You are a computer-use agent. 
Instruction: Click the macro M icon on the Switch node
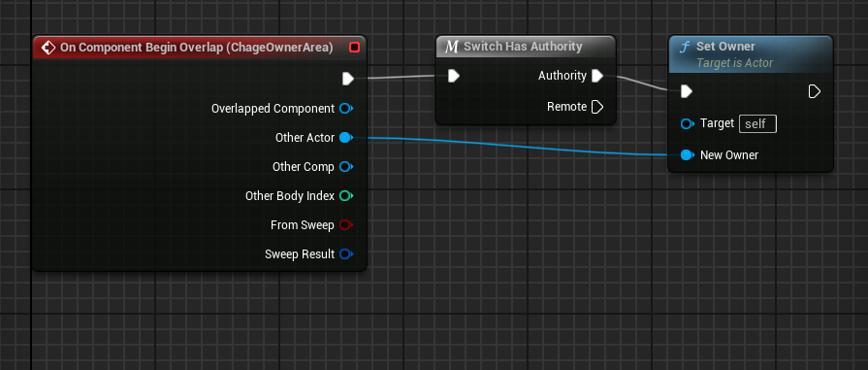click(452, 47)
